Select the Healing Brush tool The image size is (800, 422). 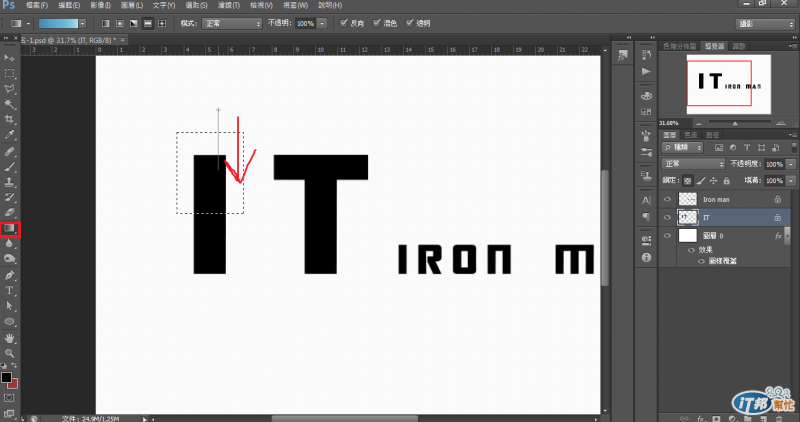pos(9,152)
